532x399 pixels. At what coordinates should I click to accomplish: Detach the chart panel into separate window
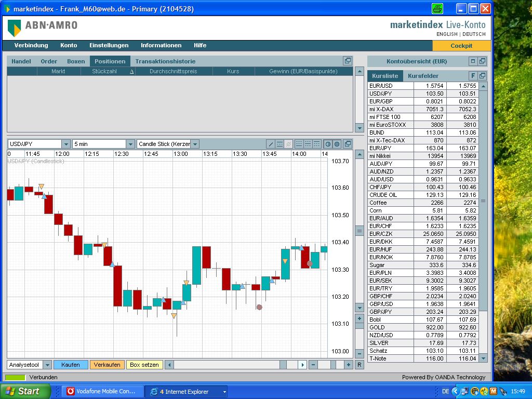(x=347, y=144)
